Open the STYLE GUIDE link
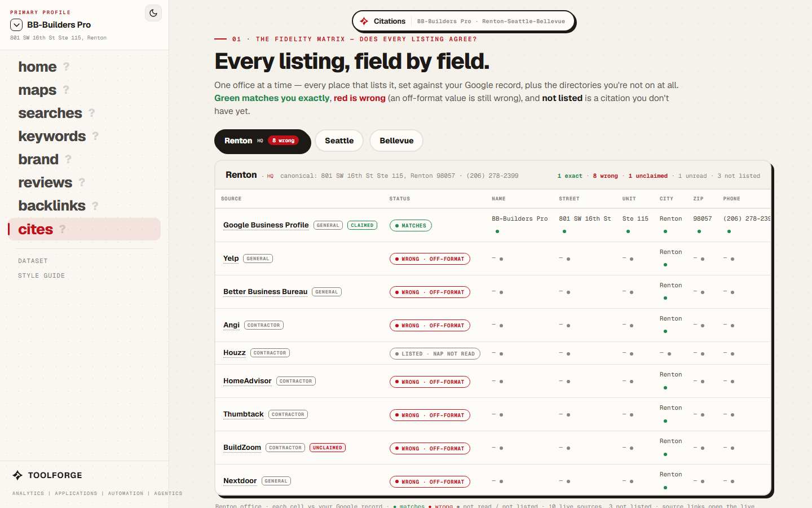812x508 pixels. click(x=41, y=275)
